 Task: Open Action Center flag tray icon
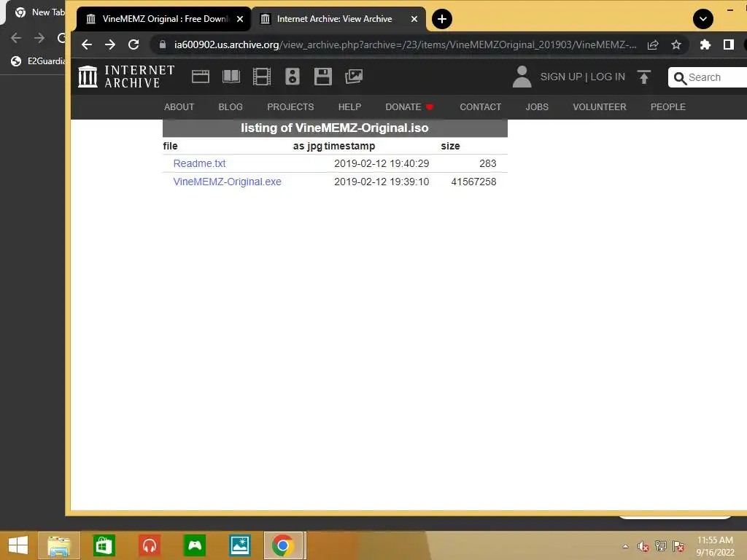[678, 546]
